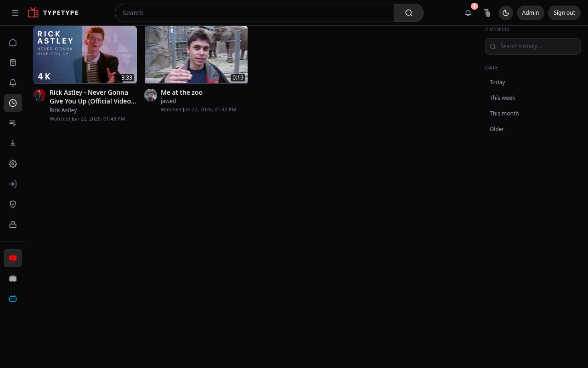Filter history by Older
This screenshot has width=588, height=368.
point(533,129)
